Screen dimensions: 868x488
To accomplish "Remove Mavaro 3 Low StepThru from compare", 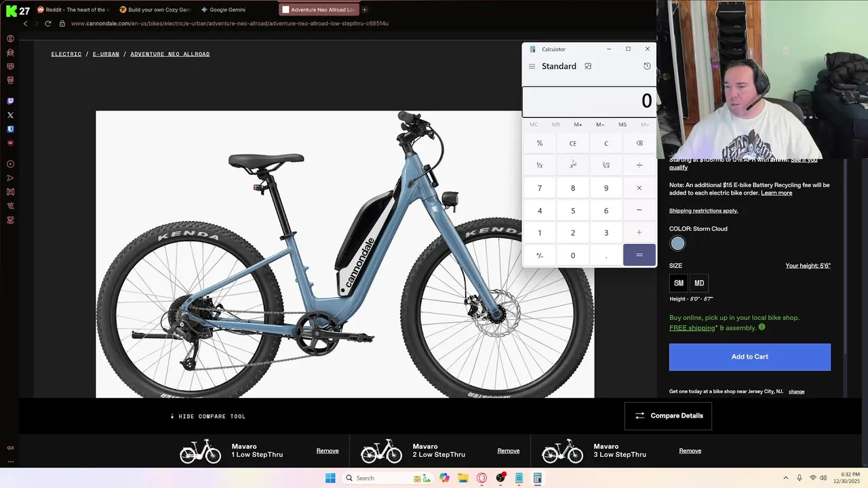I will click(x=690, y=451).
